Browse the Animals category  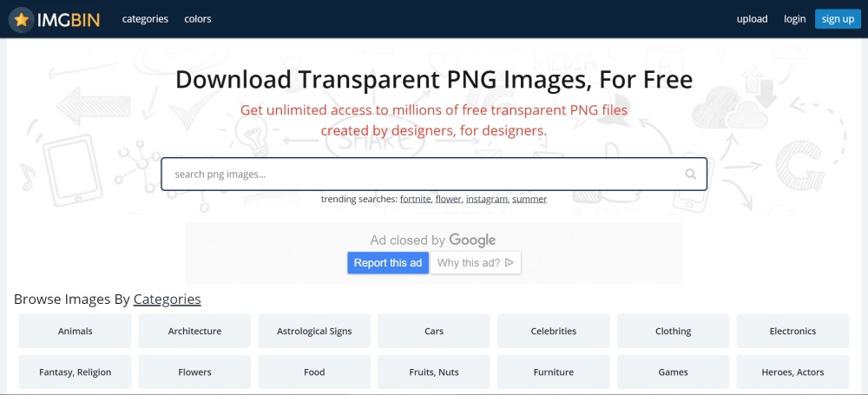click(x=76, y=332)
